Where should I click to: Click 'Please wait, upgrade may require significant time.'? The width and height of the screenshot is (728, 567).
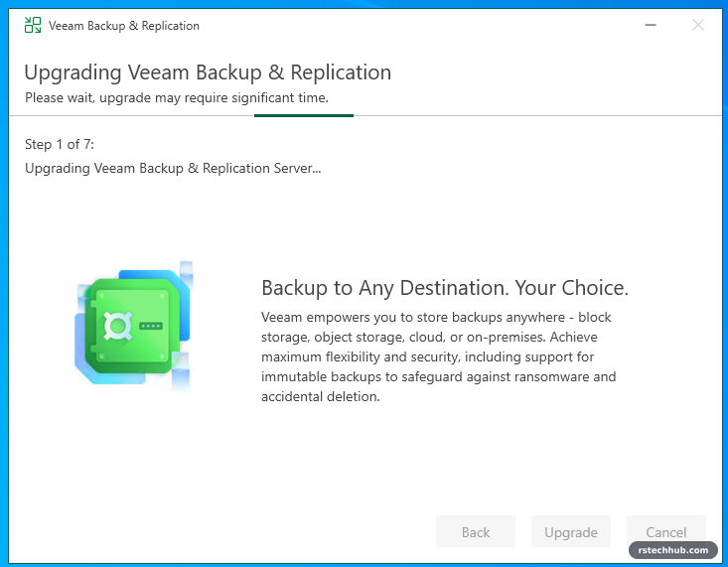point(177,98)
